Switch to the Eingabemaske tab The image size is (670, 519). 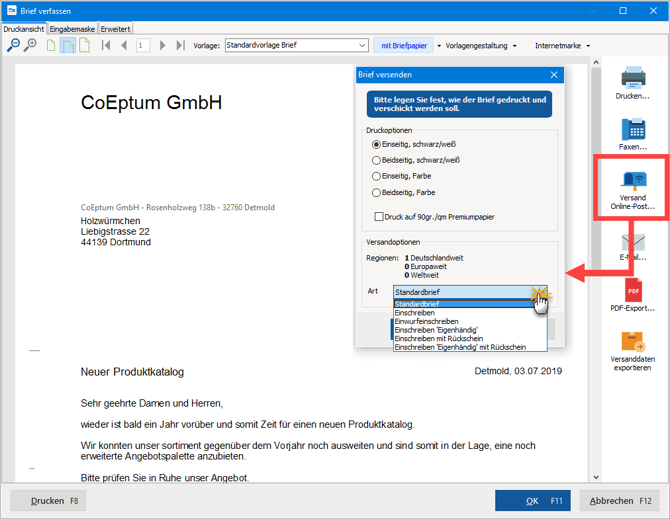coord(72,29)
